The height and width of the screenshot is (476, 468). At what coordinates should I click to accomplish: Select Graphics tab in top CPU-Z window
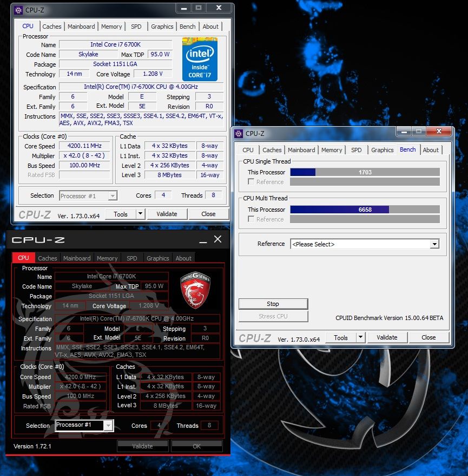click(162, 27)
